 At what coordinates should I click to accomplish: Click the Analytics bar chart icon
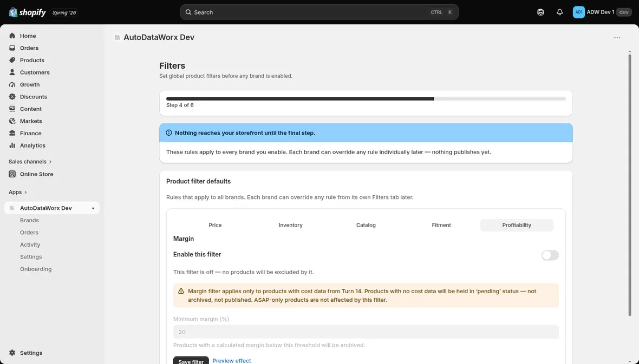pos(12,146)
